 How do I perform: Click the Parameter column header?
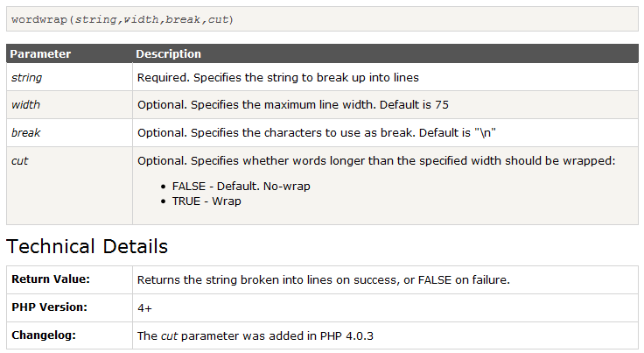coord(40,54)
